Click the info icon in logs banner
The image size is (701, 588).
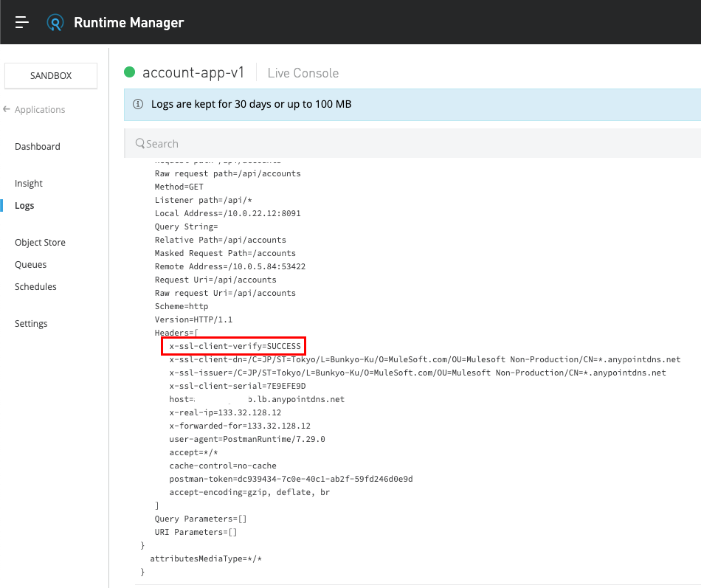(137, 104)
